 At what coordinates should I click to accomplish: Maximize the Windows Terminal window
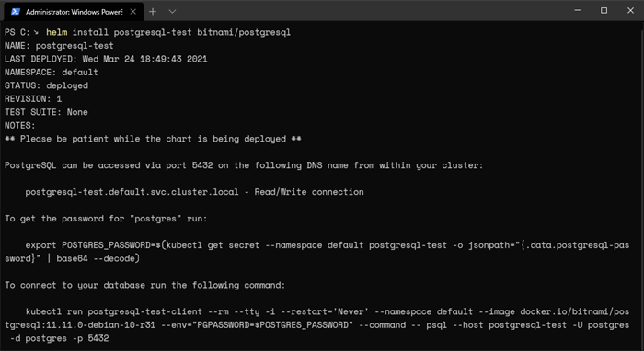click(x=604, y=11)
